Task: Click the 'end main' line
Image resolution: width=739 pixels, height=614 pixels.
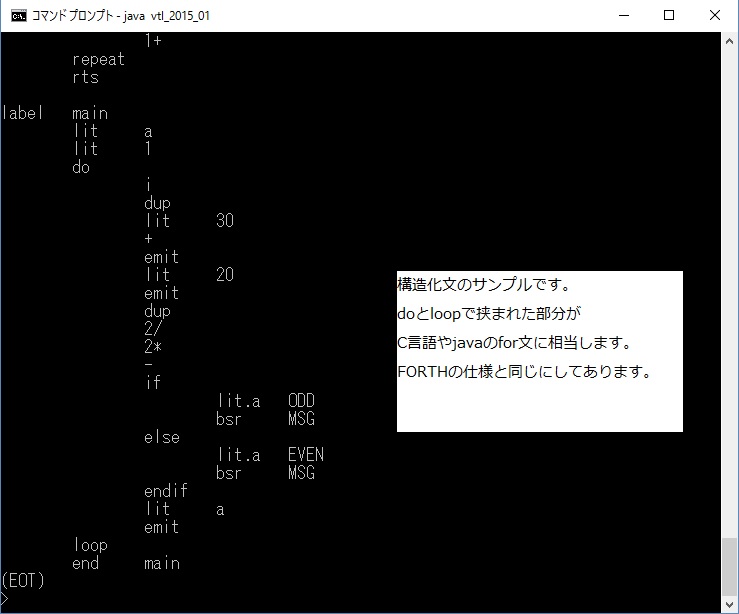Action: pyautogui.click(x=126, y=563)
